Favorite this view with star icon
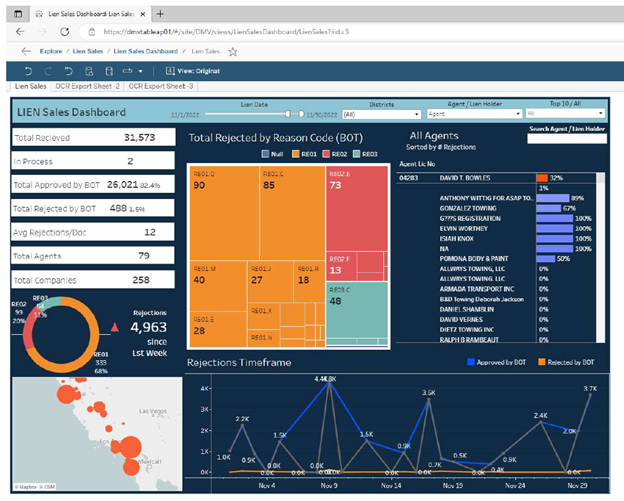This screenshot has height=501, width=624. tap(233, 51)
